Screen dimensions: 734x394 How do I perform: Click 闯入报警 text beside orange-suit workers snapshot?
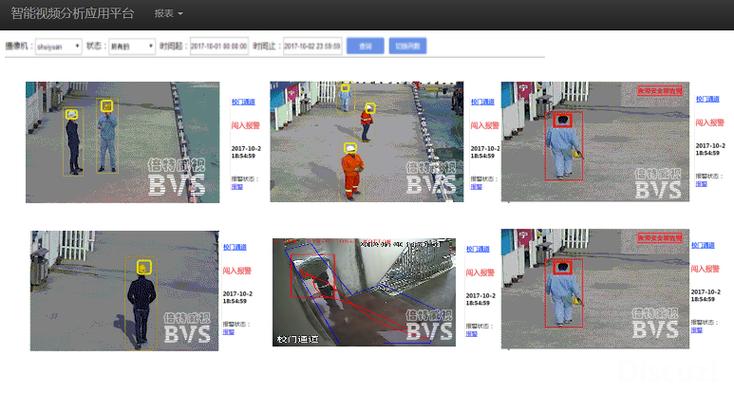click(x=484, y=125)
